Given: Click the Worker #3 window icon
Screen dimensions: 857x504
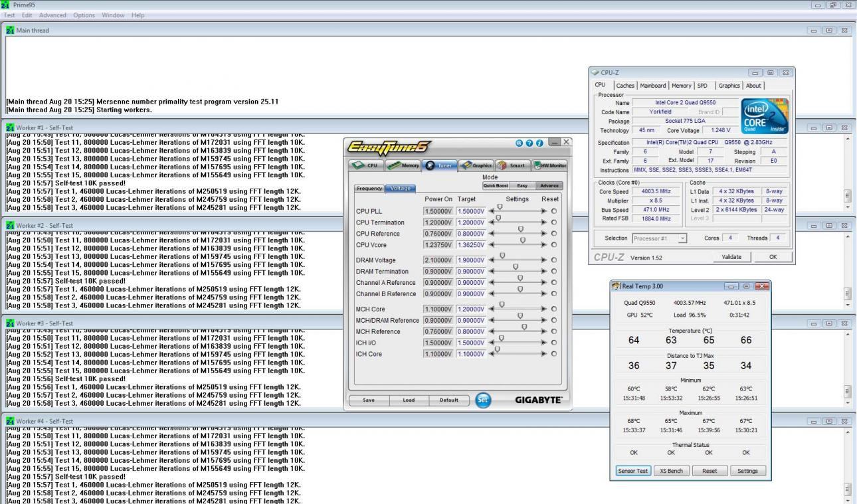Looking at the screenshot, I should (x=10, y=323).
